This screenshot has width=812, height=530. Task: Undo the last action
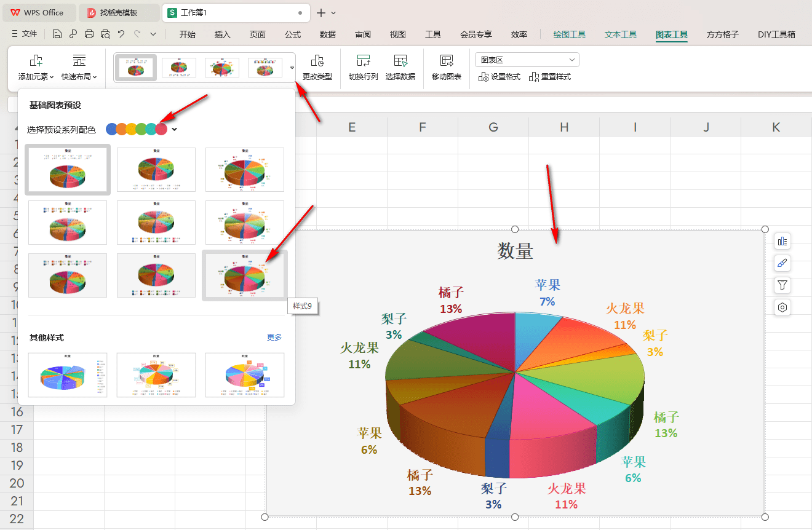121,34
